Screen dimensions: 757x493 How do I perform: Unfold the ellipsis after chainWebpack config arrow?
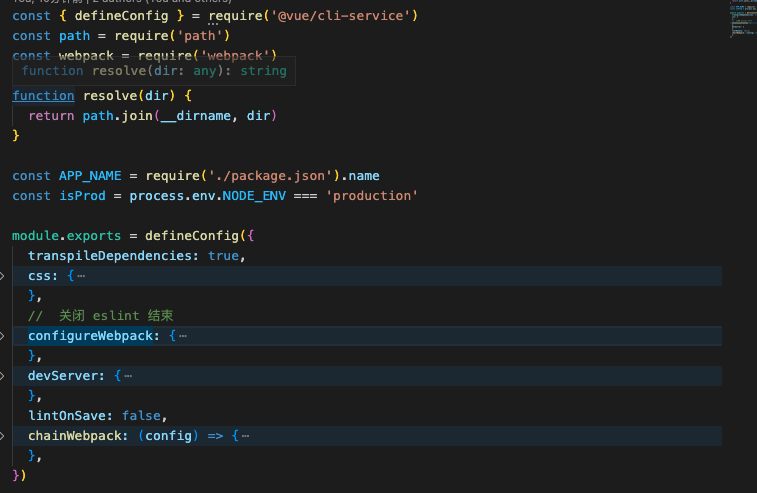[x=245, y=436]
